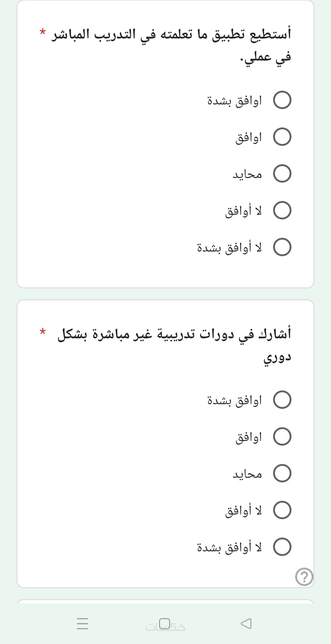Open the help question-mark icon
The height and width of the screenshot is (644, 331).
[304, 577]
